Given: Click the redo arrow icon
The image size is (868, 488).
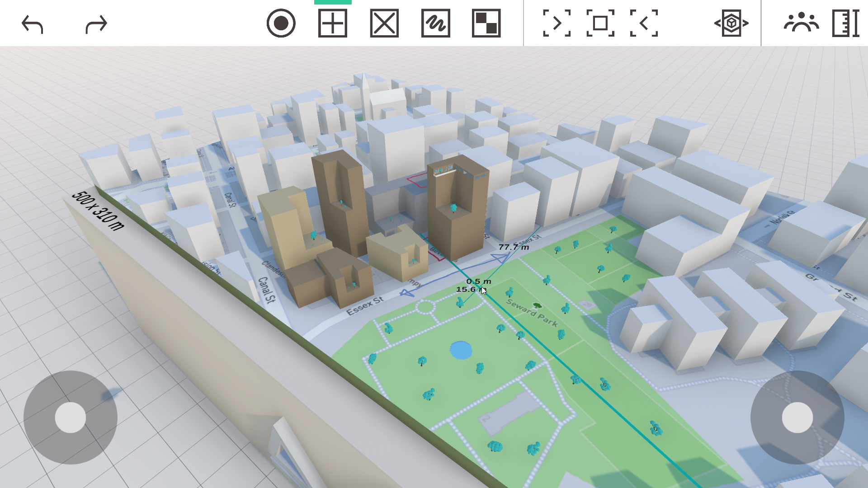Looking at the screenshot, I should pos(96,24).
